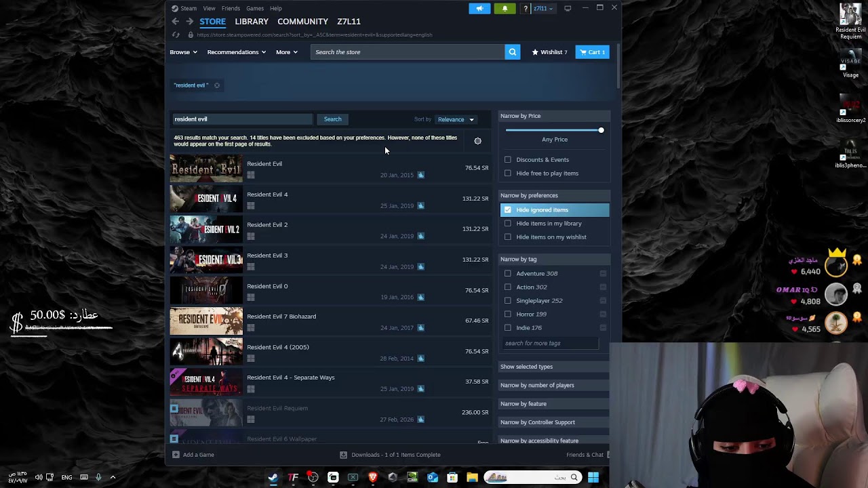Open the notifications bell icon
Image resolution: width=868 pixels, height=488 pixels.
pyautogui.click(x=505, y=8)
